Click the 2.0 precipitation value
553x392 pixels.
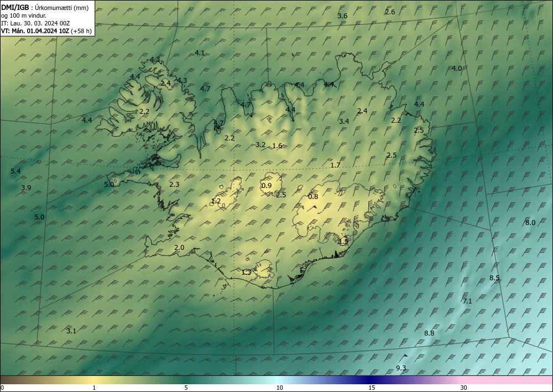pos(179,248)
